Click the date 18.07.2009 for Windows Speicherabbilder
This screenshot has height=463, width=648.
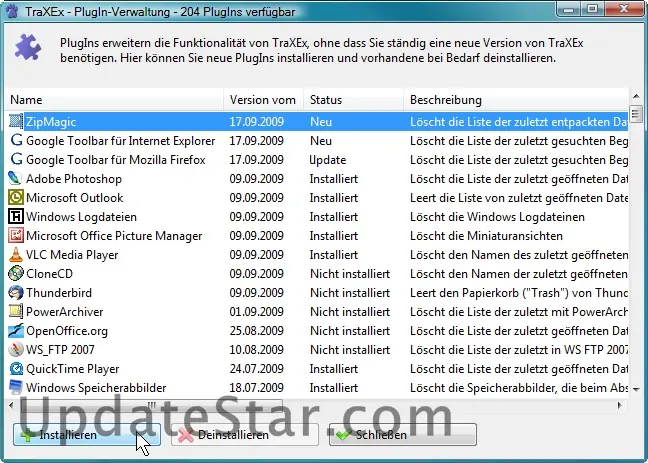pyautogui.click(x=257, y=388)
